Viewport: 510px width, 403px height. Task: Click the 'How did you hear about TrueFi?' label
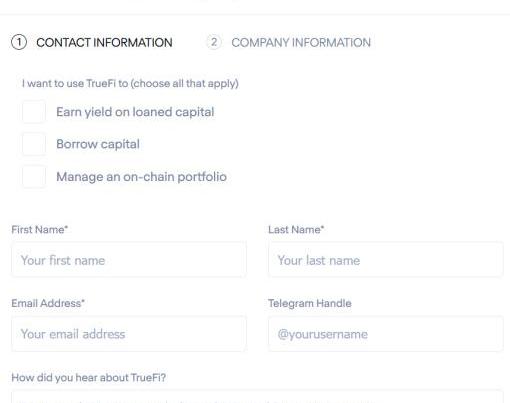[89, 378]
